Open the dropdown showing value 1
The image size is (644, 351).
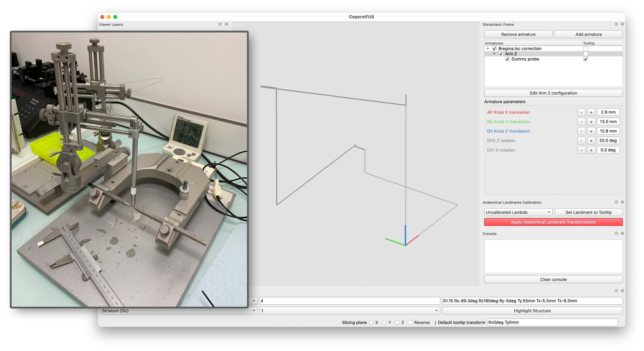pyautogui.click(x=350, y=310)
